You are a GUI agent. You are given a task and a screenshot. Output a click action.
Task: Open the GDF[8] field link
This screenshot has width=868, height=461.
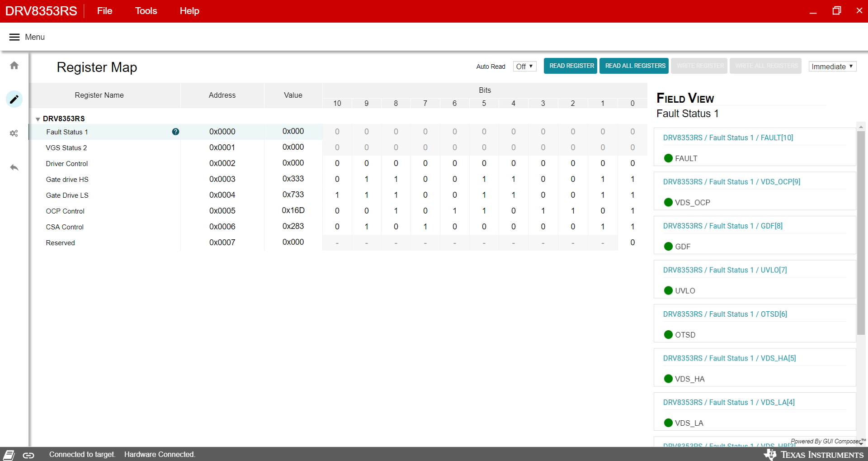(723, 226)
